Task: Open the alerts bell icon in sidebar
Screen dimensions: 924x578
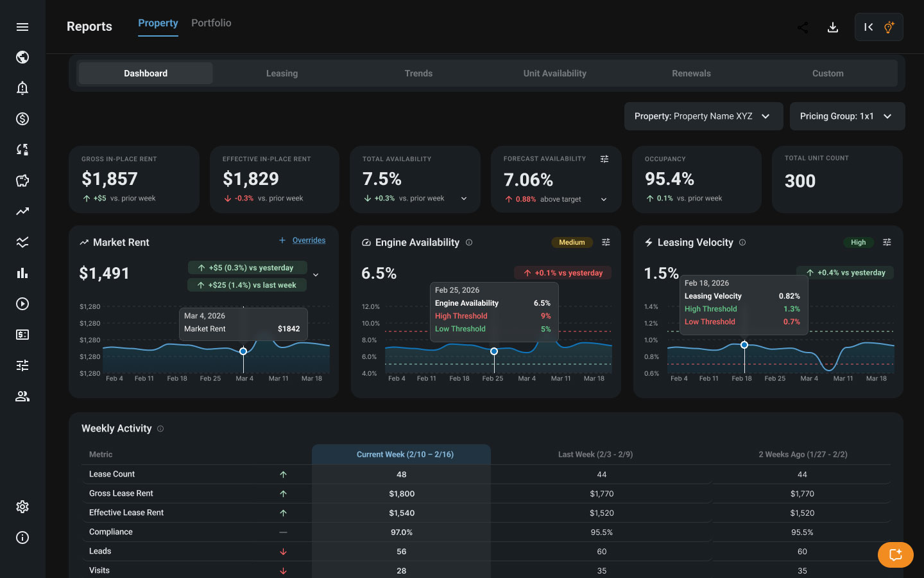Action: tap(22, 88)
